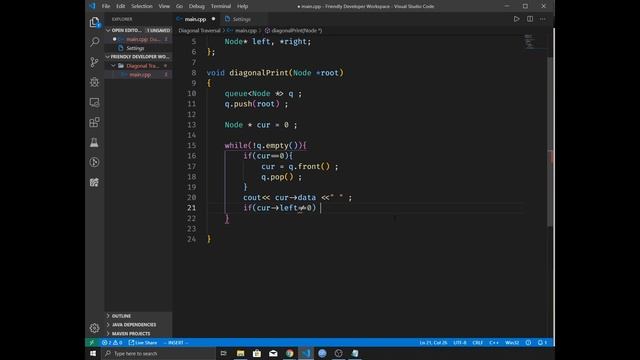Screen dimensions: 640x360
Task: Expand the Java Dependencies section
Action: click(x=138, y=325)
